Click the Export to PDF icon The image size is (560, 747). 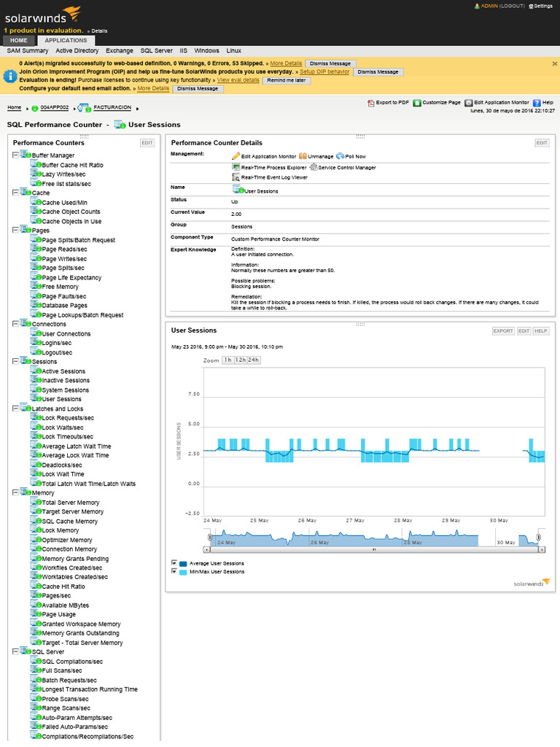370,104
